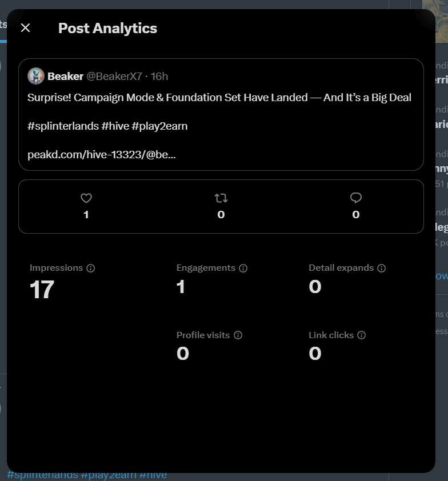Viewport: 448px width, 481px height.
Task: Open the Profile visits info icon
Action: pos(238,335)
